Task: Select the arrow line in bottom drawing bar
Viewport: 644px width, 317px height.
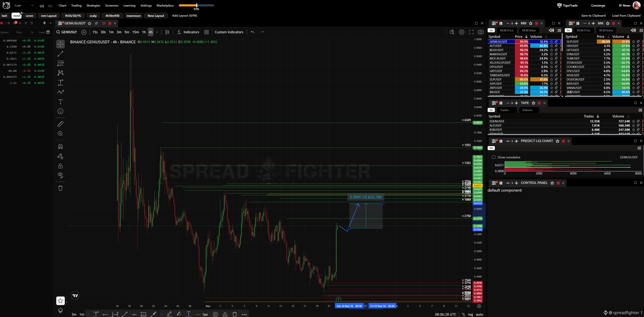Action: tap(154, 314)
